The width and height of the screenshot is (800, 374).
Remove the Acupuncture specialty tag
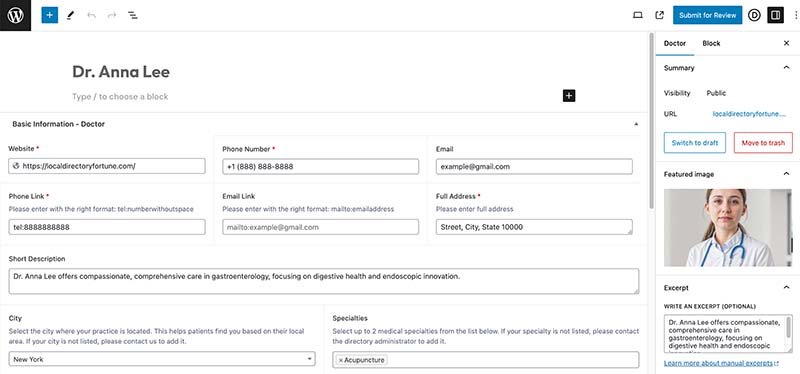(x=341, y=360)
